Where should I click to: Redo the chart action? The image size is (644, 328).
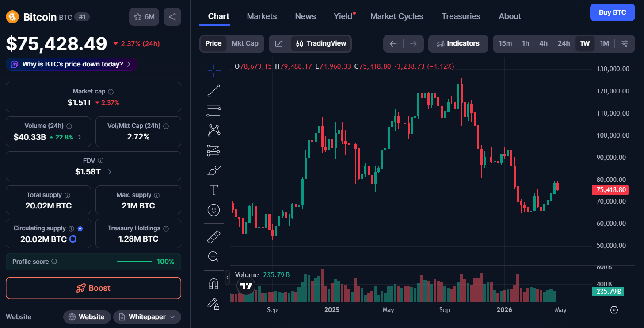click(413, 43)
